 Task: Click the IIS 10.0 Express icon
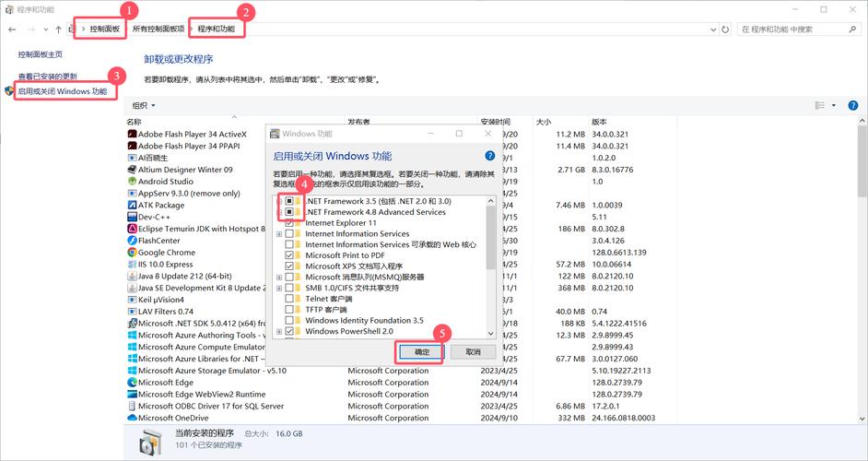(x=132, y=265)
